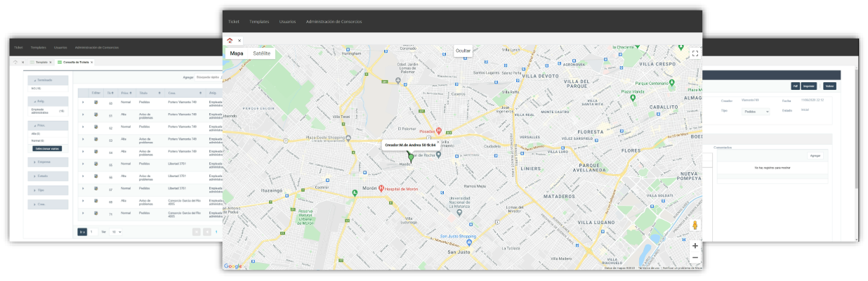Open Administración de Consorcios in left window
The height and width of the screenshot is (281, 868).
coord(97,48)
